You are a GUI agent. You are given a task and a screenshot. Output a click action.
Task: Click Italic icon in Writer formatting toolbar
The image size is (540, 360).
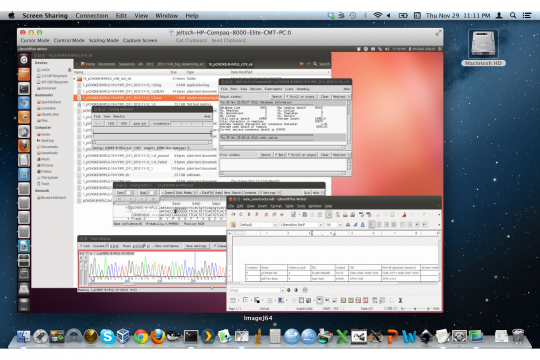click(355, 225)
